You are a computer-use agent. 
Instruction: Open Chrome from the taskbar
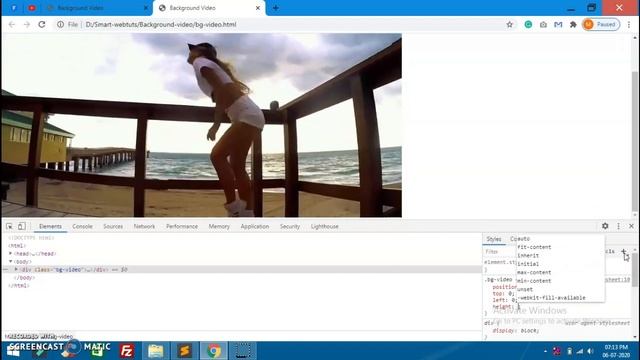tap(213, 351)
